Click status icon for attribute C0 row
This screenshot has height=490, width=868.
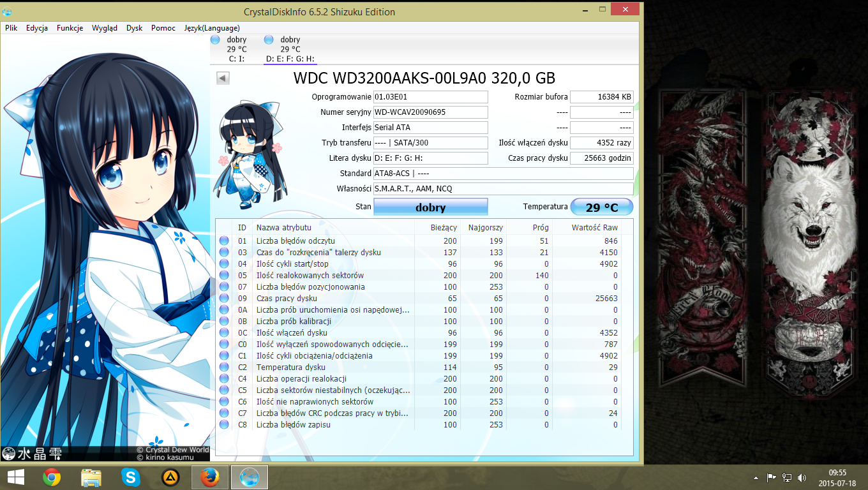(224, 345)
